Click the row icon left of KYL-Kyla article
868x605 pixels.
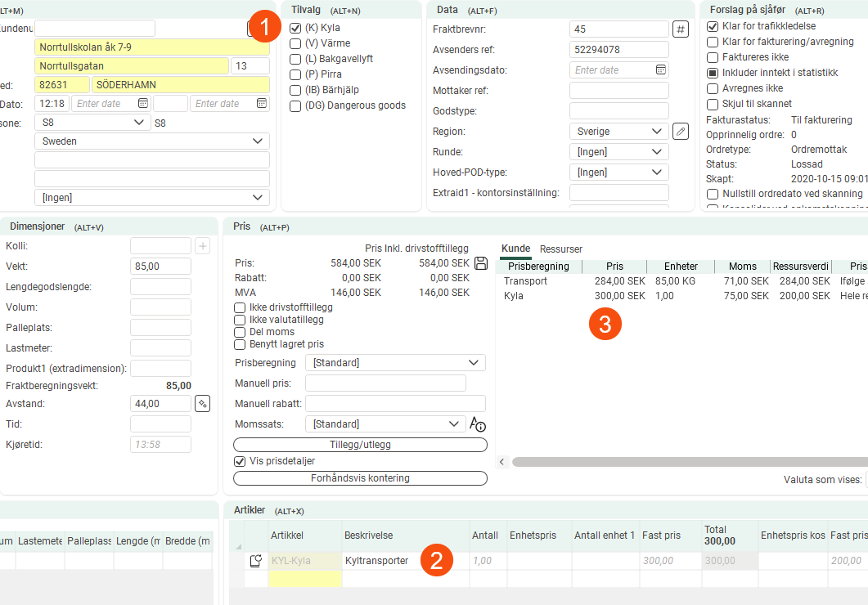(255, 561)
